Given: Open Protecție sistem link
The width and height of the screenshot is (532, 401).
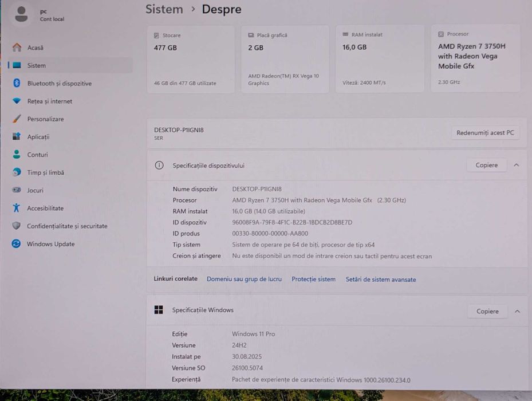Looking at the screenshot, I should click(313, 279).
